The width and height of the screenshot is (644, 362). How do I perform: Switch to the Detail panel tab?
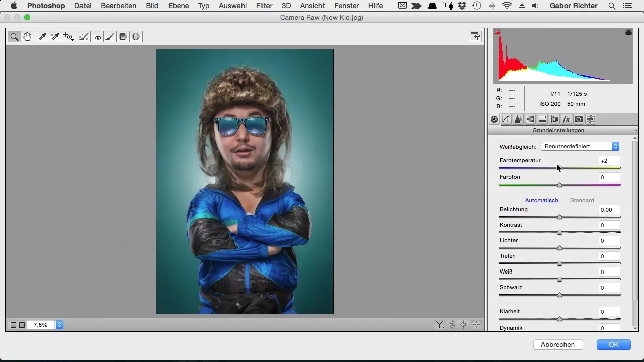[518, 119]
